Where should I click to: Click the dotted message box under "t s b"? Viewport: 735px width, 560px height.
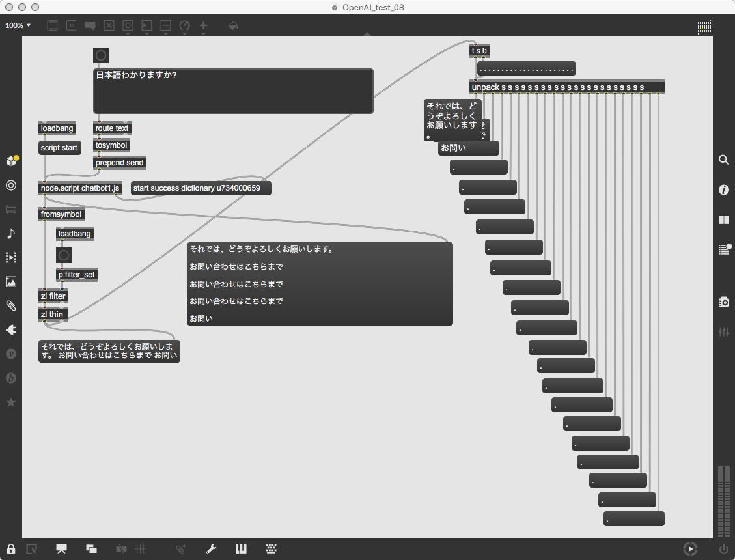[x=527, y=68]
